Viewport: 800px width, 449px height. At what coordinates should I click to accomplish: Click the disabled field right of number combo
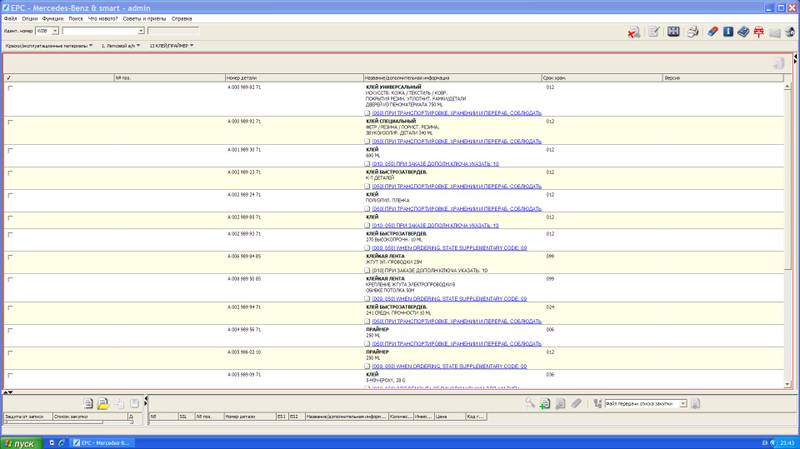[x=173, y=31]
